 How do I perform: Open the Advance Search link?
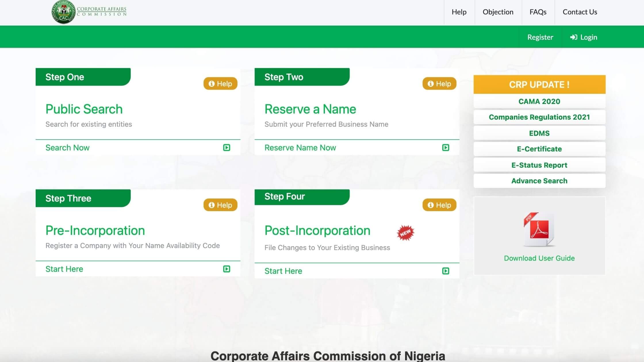point(539,181)
